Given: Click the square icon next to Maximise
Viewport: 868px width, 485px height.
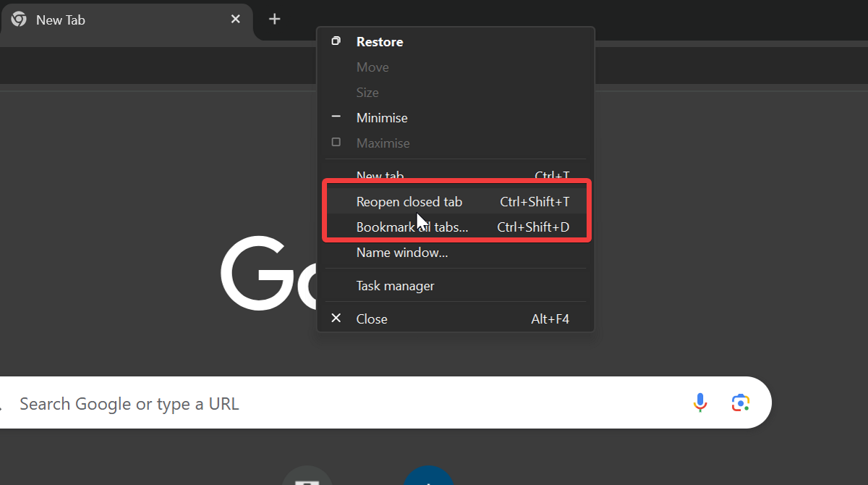Looking at the screenshot, I should pos(336,142).
